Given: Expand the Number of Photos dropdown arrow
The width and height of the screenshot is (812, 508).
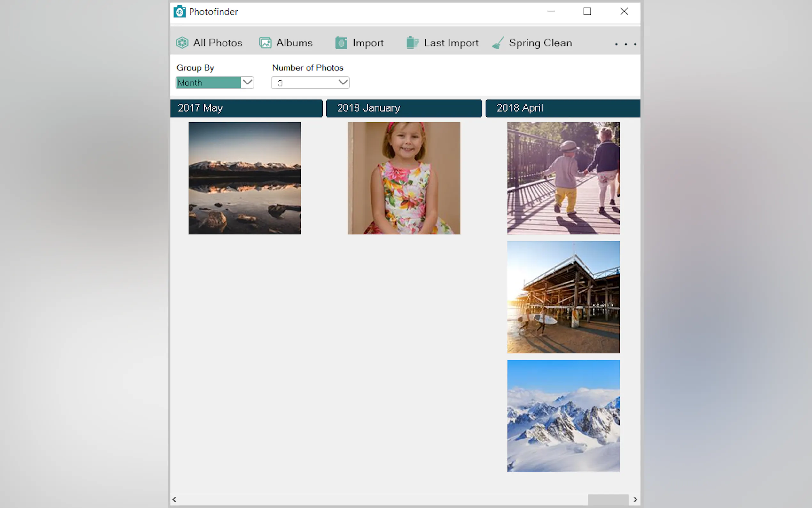Looking at the screenshot, I should click(x=343, y=82).
